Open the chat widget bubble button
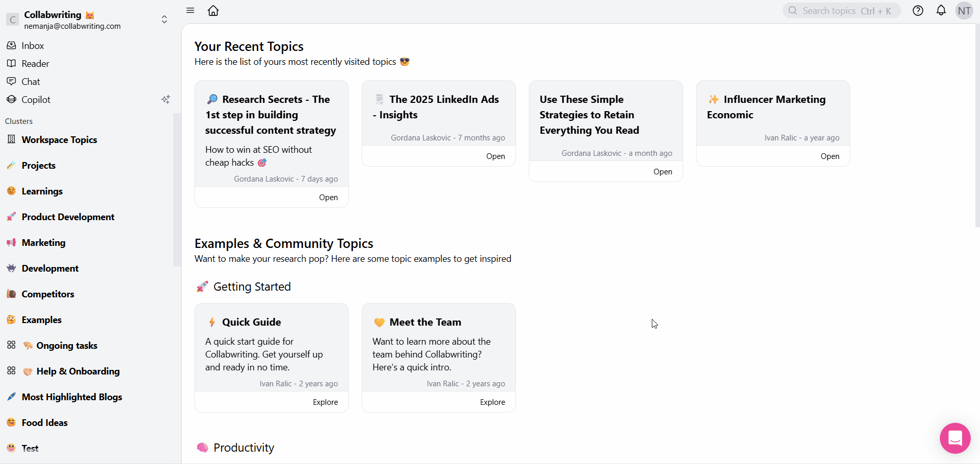 pyautogui.click(x=955, y=438)
